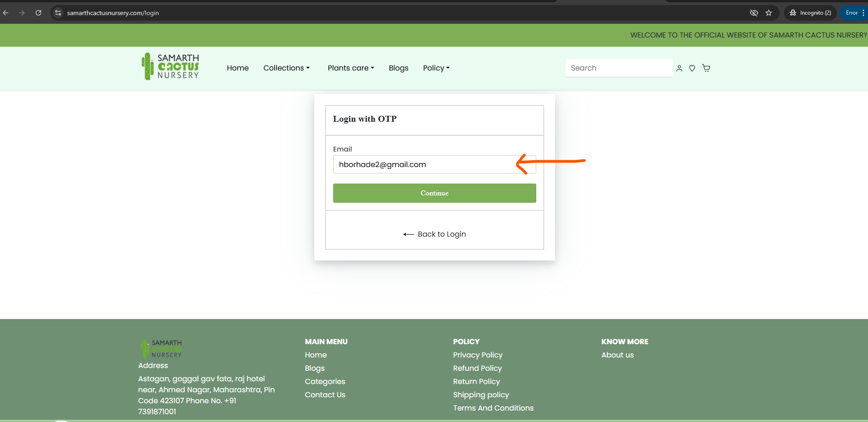Open site information icon in address bar
The width and height of the screenshot is (868, 422).
point(58,13)
